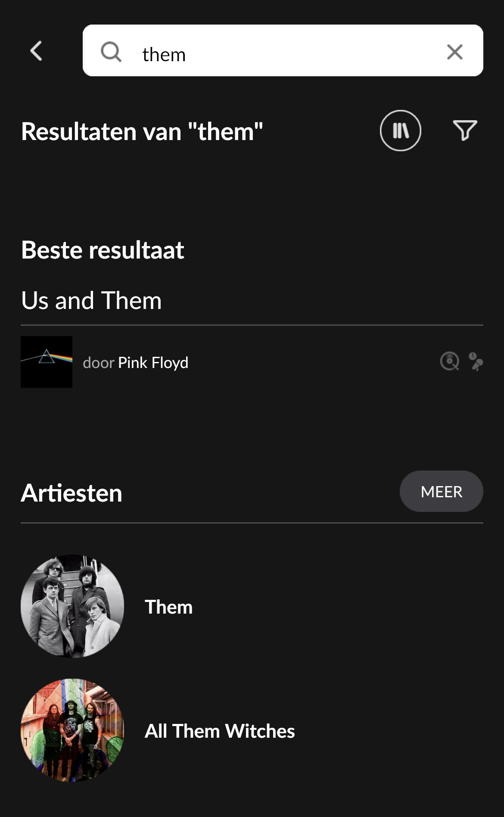Tap the Dark Side of the Moon cover
This screenshot has width=504, height=817.
pyautogui.click(x=47, y=362)
